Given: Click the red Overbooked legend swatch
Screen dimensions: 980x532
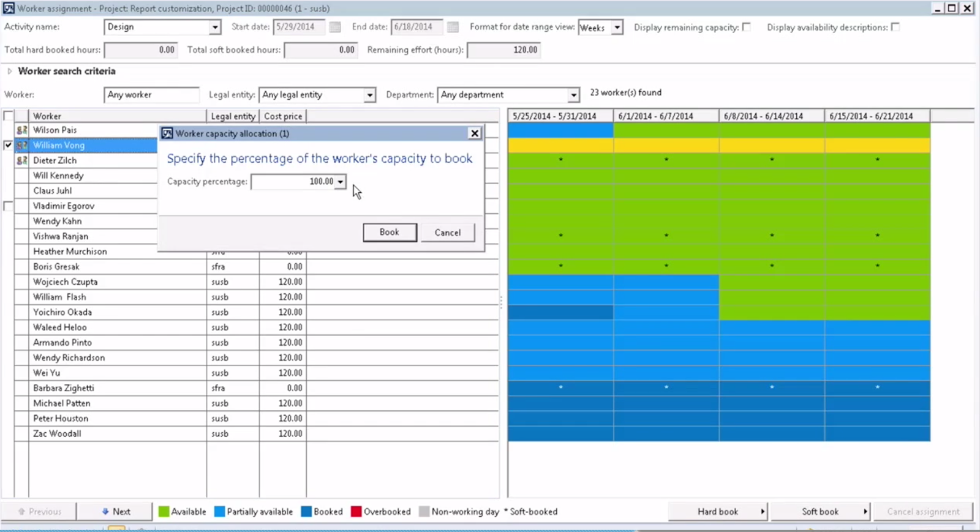Looking at the screenshot, I should click(x=356, y=511).
